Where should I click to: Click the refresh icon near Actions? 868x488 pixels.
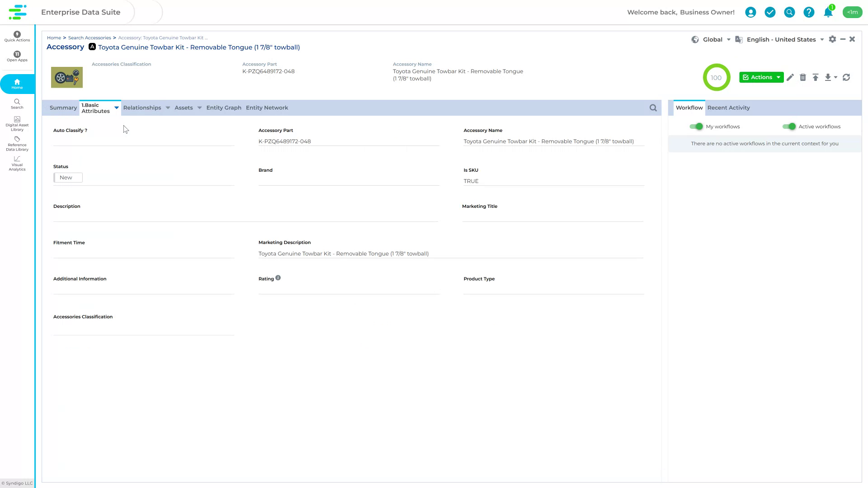click(x=846, y=77)
